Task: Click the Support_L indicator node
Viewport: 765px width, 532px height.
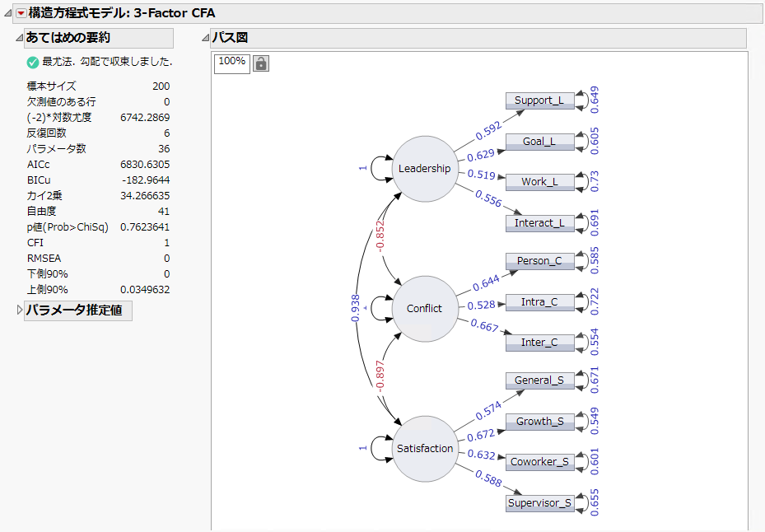Action: point(539,100)
